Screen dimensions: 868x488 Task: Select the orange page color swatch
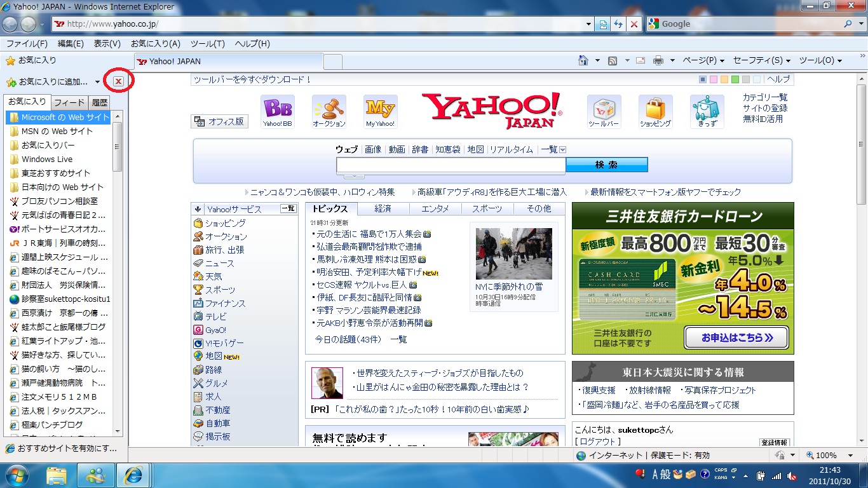724,79
